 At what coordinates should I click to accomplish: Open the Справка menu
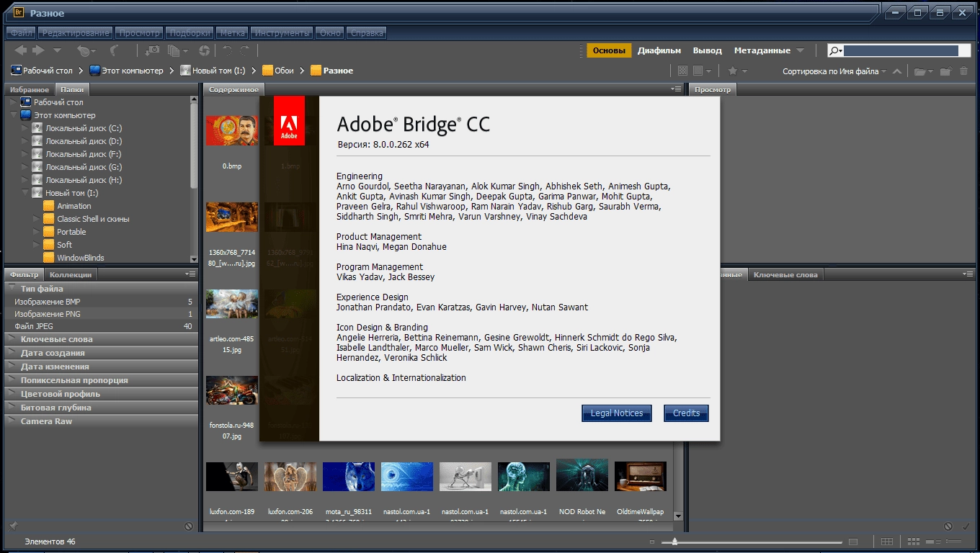pyautogui.click(x=366, y=32)
